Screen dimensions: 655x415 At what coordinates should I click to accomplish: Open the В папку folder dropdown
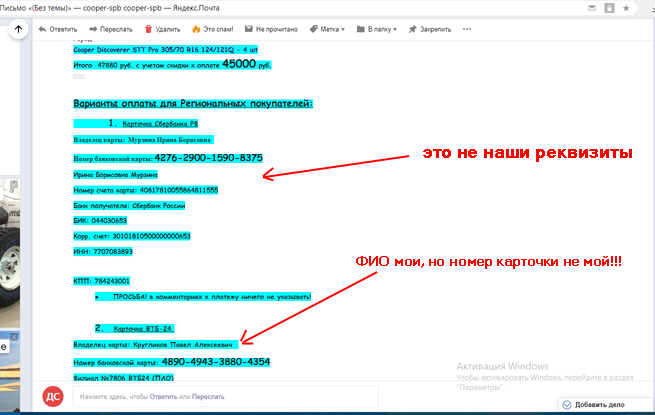coord(377,29)
